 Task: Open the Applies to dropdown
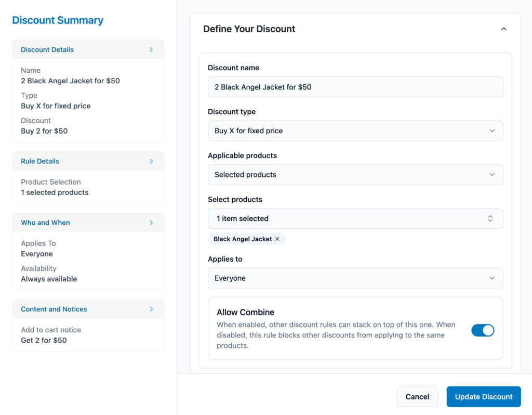(355, 278)
